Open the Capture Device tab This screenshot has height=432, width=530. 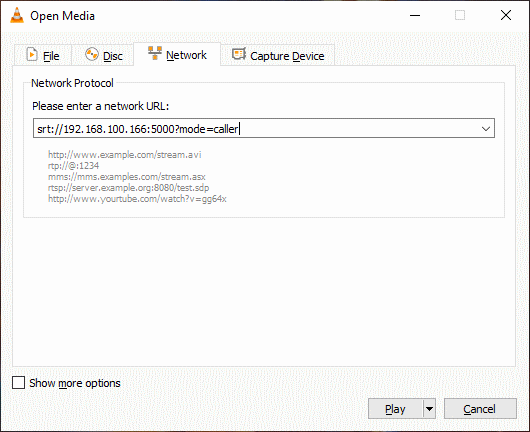pyautogui.click(x=278, y=55)
